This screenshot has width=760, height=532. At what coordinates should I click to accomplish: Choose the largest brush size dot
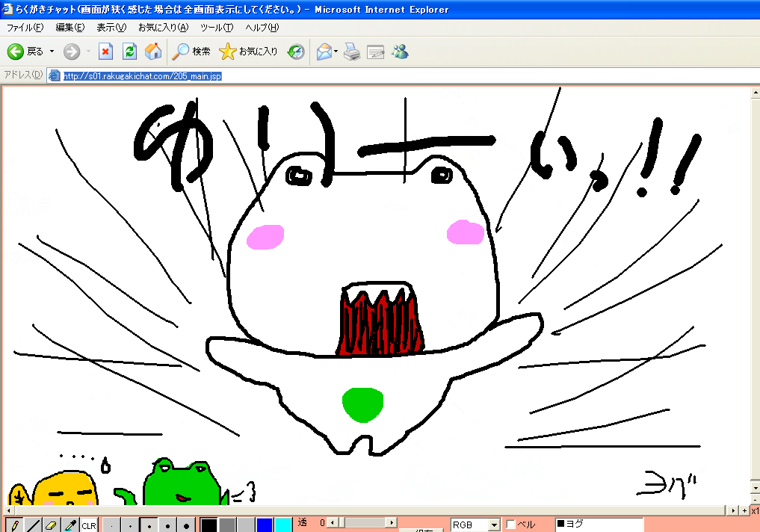[186, 525]
